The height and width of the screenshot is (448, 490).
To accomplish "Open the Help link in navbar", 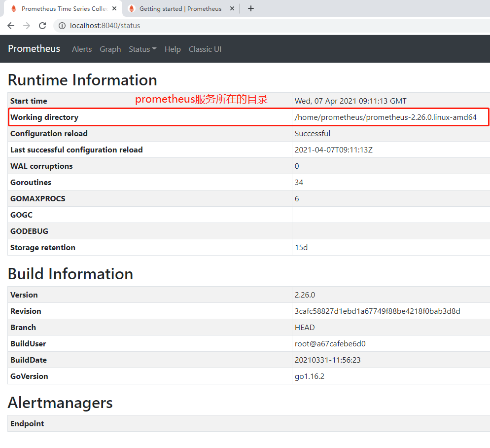I will (x=173, y=49).
